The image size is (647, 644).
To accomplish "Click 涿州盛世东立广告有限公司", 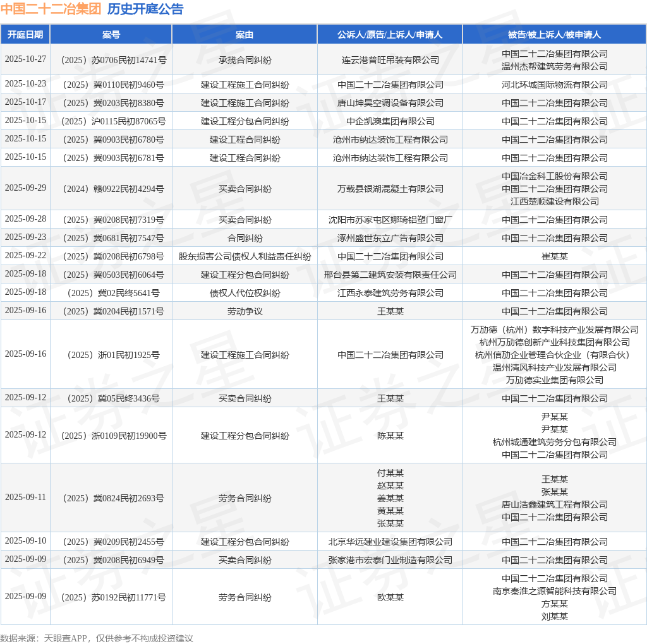I will [390, 238].
